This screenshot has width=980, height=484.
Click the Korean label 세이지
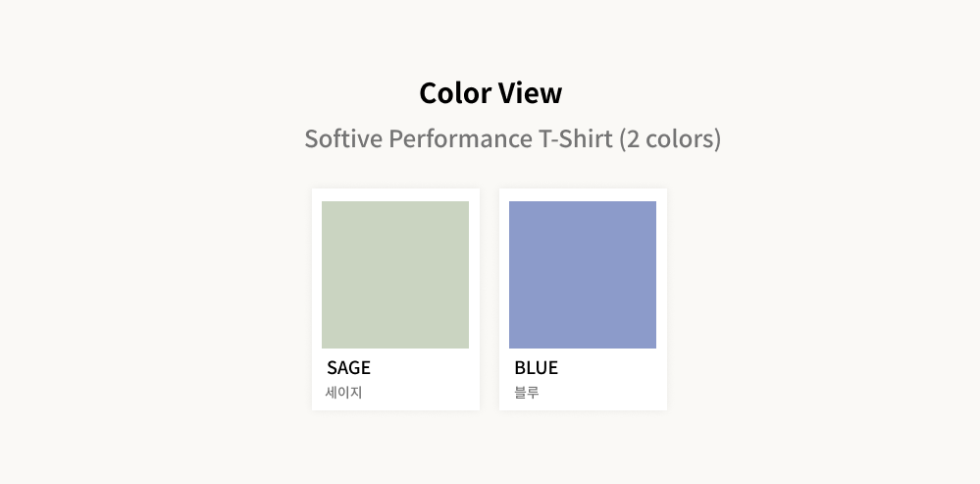coord(344,393)
